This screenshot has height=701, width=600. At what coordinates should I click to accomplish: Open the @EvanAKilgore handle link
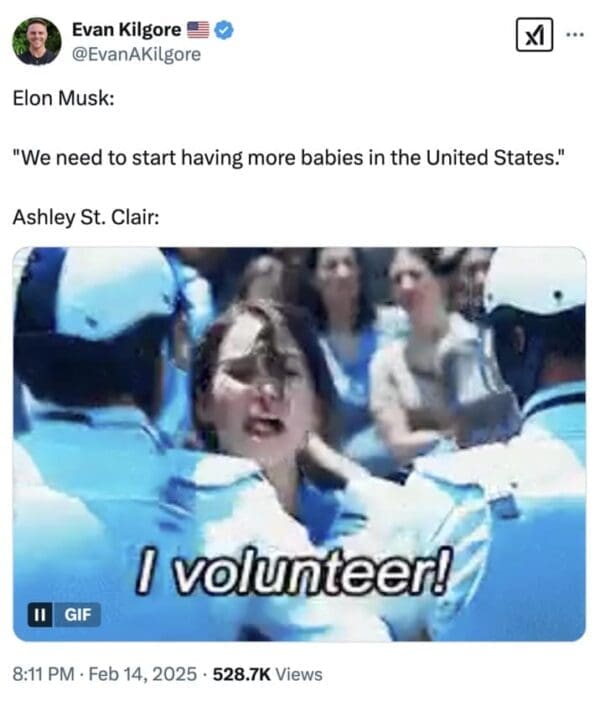136,55
